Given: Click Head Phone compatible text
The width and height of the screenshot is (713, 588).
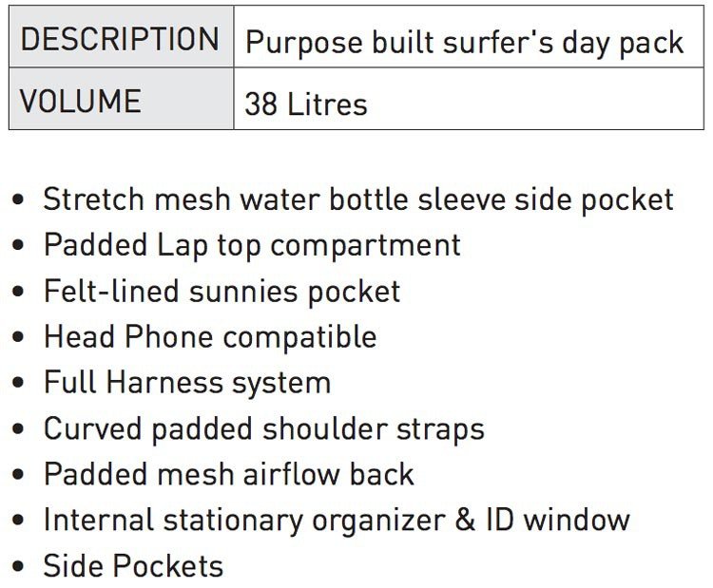Looking at the screenshot, I should click(210, 336).
